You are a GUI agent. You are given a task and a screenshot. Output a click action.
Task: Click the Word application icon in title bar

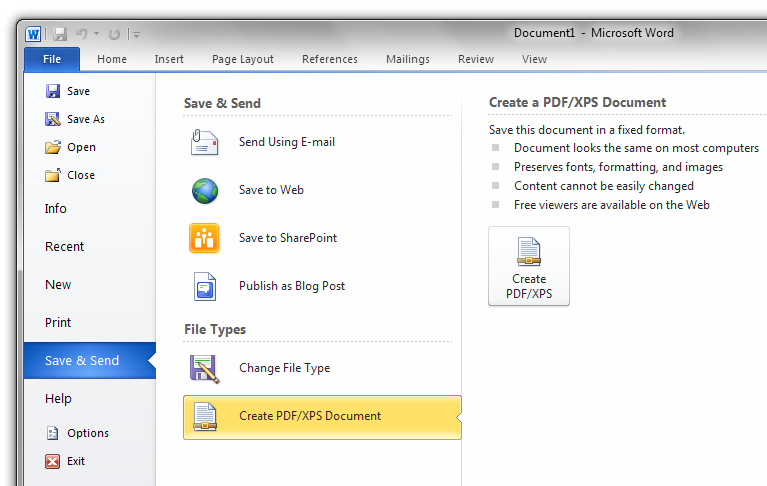pyautogui.click(x=34, y=33)
